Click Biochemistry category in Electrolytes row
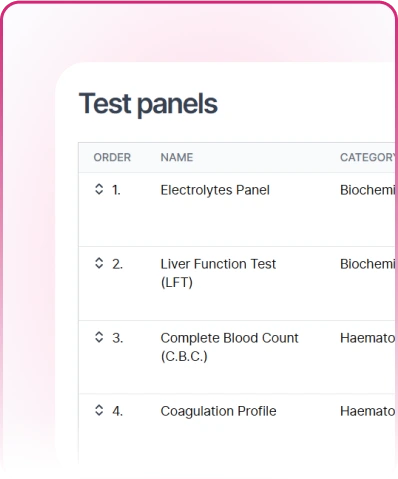This screenshot has width=398, height=479. pyautogui.click(x=368, y=190)
